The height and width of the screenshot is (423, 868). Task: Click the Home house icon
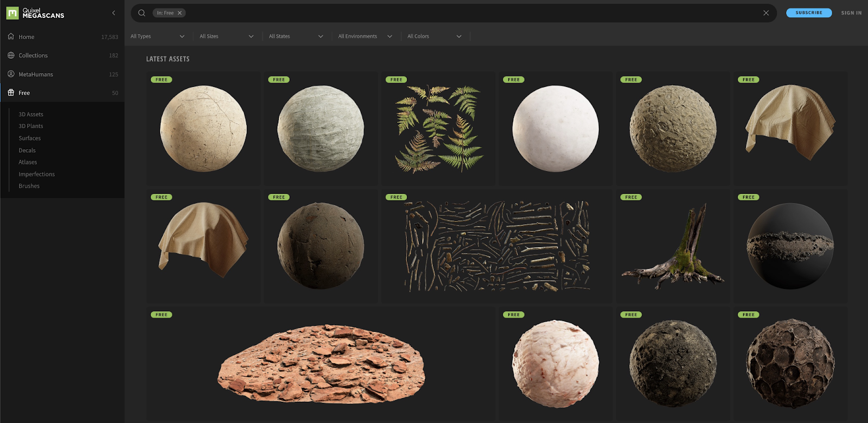(11, 36)
